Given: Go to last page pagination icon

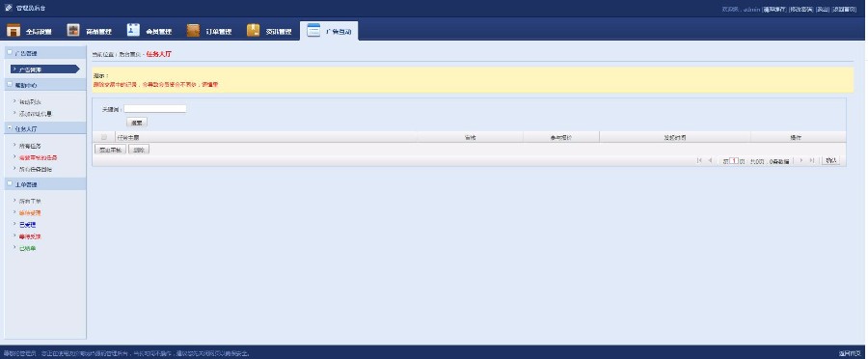Looking at the screenshot, I should coord(812,160).
